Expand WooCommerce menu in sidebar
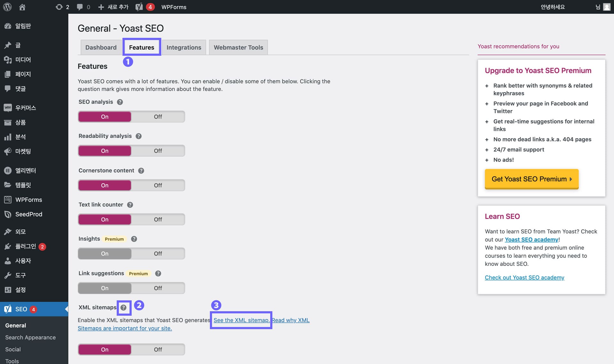This screenshot has height=364, width=614. pos(26,108)
